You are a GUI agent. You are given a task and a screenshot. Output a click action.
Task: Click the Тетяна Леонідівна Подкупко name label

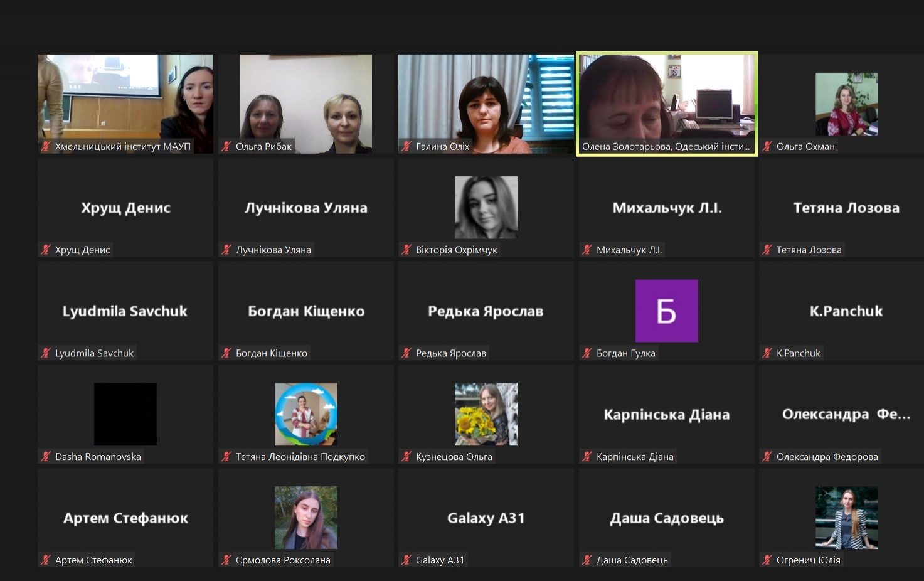click(300, 457)
